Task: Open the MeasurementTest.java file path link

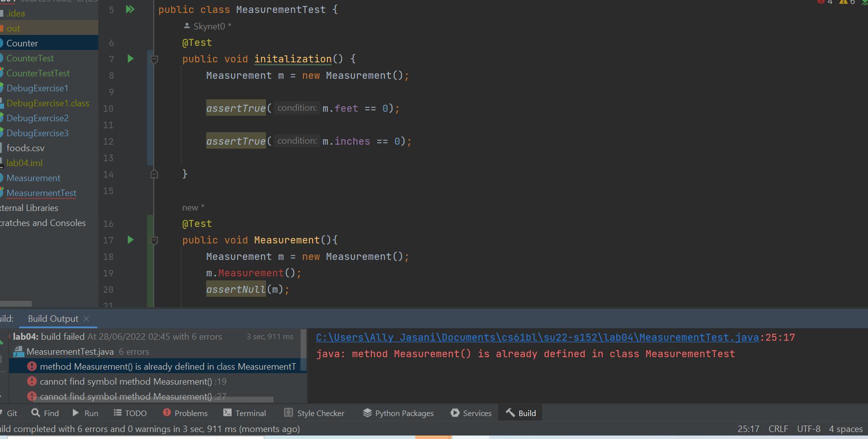Action: point(537,338)
